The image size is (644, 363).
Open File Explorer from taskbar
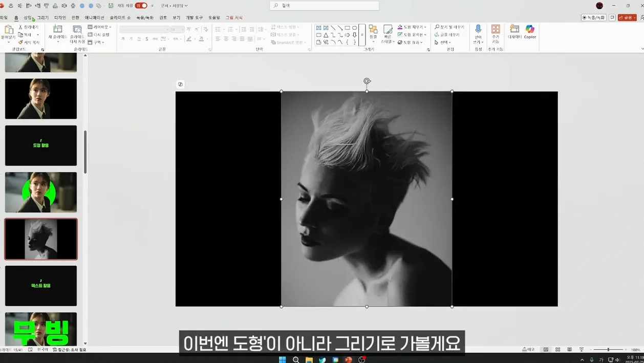pyautogui.click(x=309, y=359)
